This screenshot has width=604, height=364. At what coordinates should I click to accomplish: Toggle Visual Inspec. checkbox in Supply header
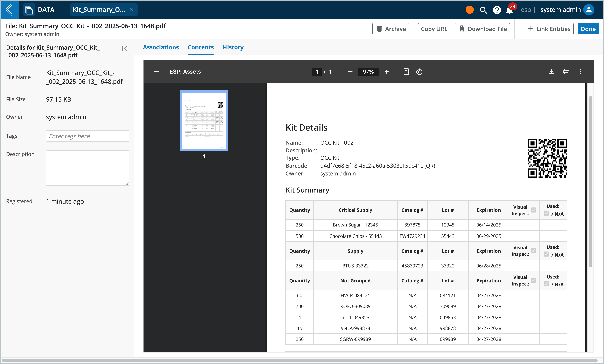tap(533, 250)
